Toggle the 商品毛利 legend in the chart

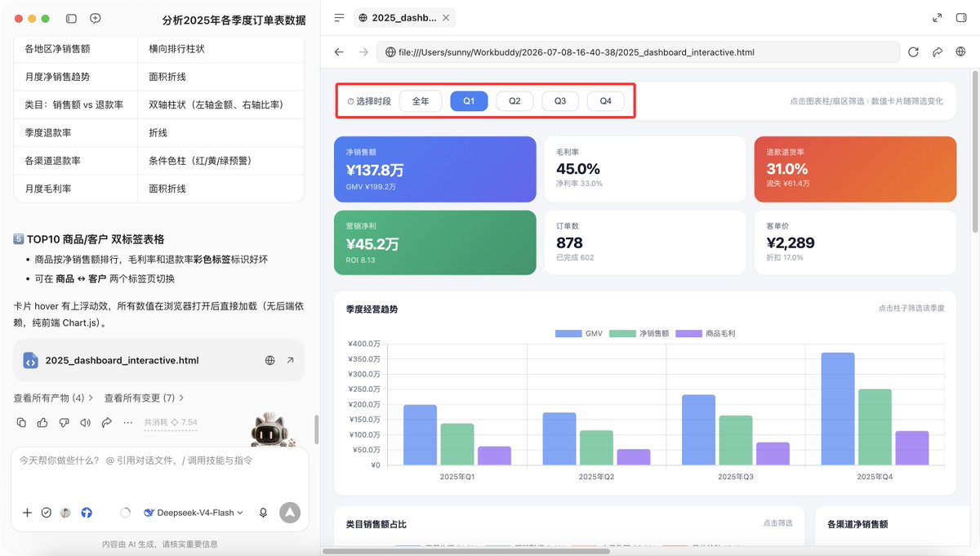[706, 333]
